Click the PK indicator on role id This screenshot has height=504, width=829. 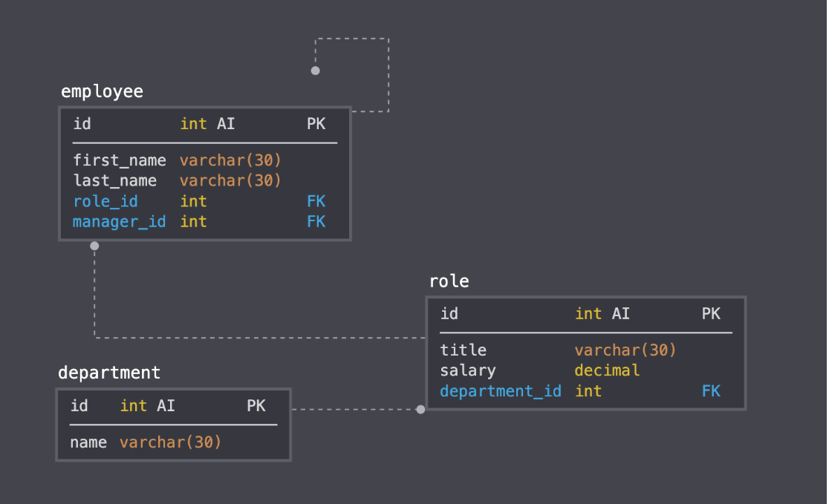[x=711, y=314]
